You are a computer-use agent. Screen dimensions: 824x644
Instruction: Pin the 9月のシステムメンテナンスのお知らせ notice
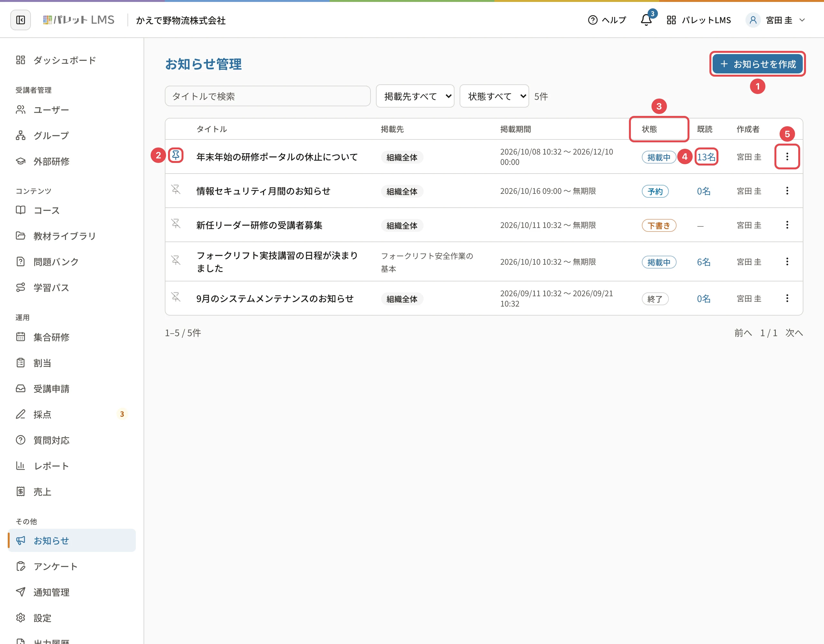coord(176,297)
